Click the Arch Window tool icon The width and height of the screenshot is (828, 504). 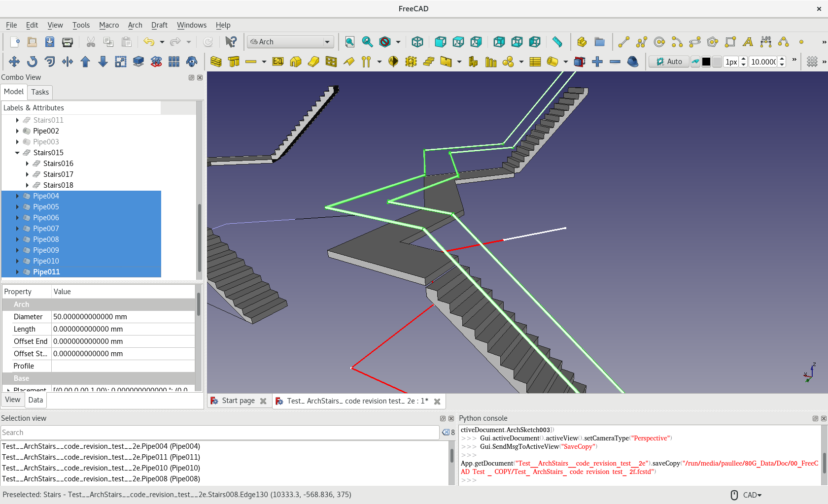coord(331,62)
